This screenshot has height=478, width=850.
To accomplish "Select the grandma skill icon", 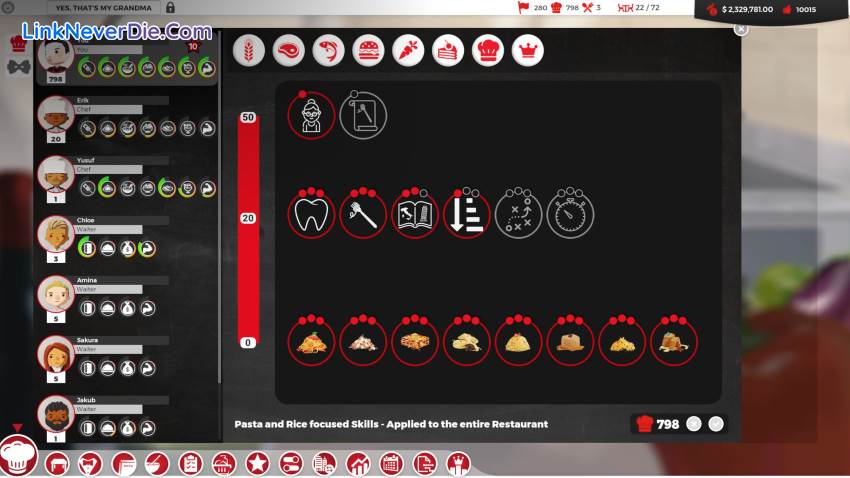I will click(311, 116).
